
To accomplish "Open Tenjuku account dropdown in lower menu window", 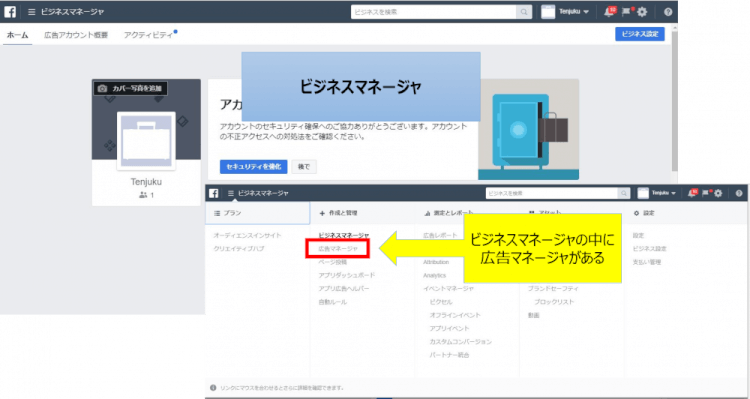I will point(657,193).
